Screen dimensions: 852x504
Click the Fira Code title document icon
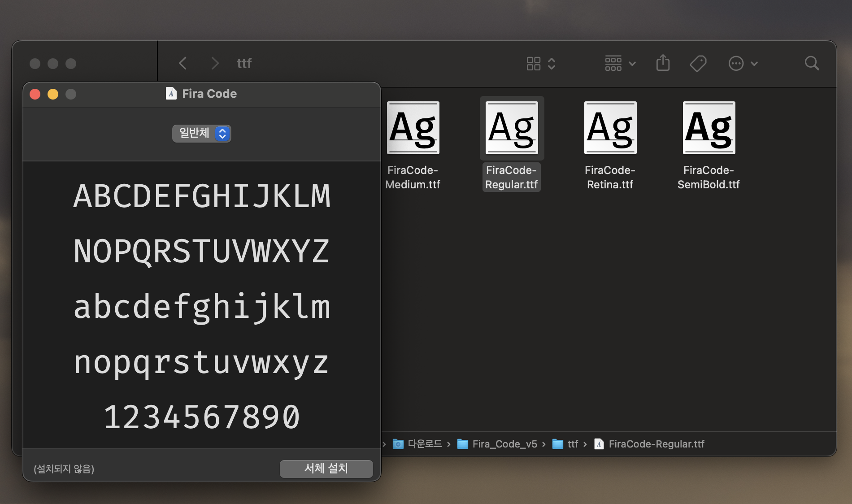171,93
